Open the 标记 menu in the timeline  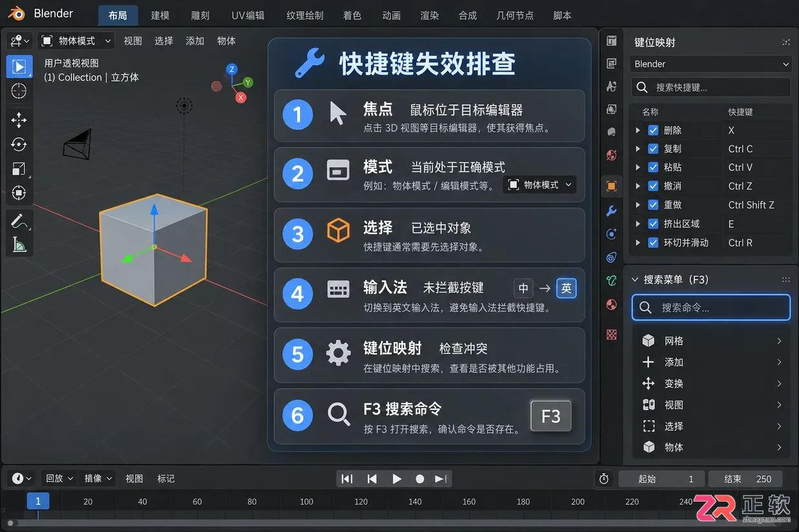click(x=166, y=478)
